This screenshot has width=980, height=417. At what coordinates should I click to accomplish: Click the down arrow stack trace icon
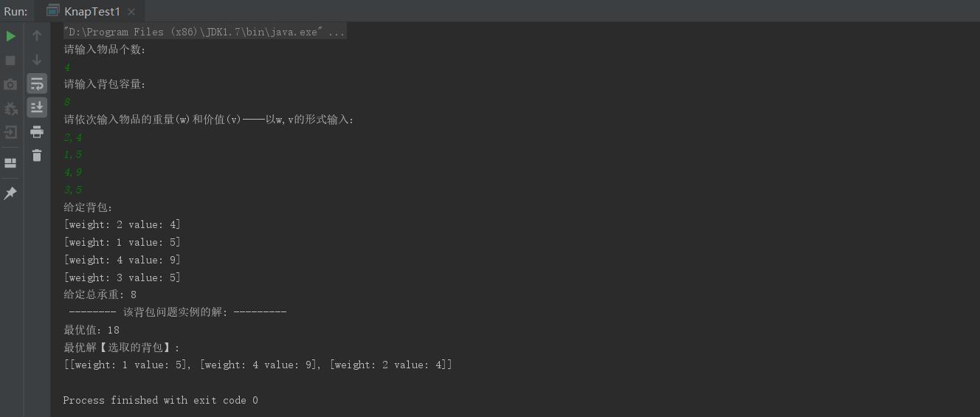pos(37,60)
